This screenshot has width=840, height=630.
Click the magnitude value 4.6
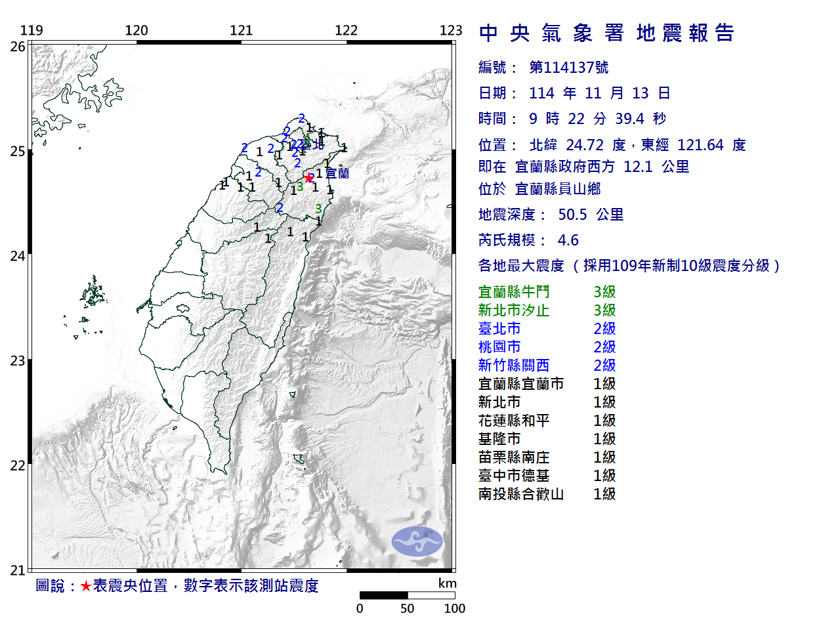568,240
